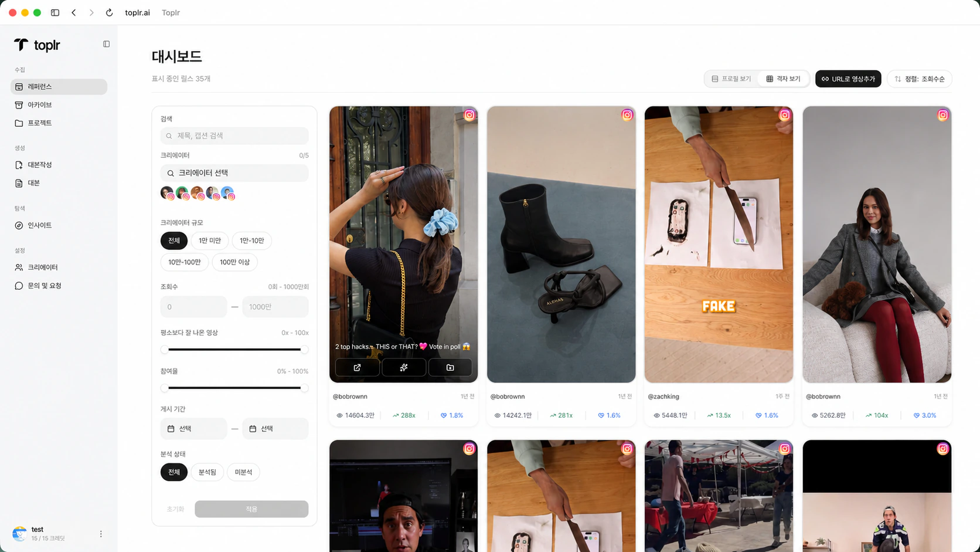Switch to 격자 보기 view
This screenshot has width=980, height=552.
[x=783, y=79]
